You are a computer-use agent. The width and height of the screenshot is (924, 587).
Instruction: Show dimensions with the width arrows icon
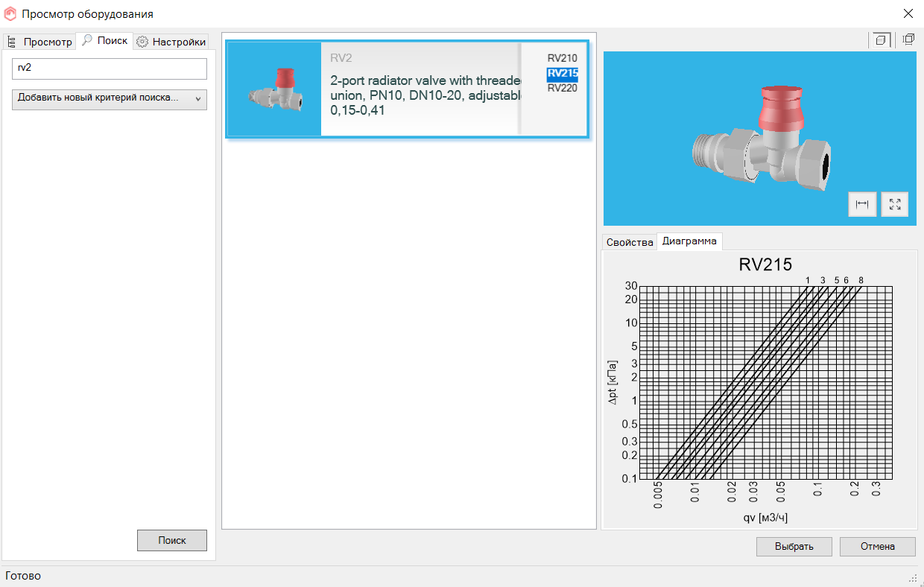point(862,204)
